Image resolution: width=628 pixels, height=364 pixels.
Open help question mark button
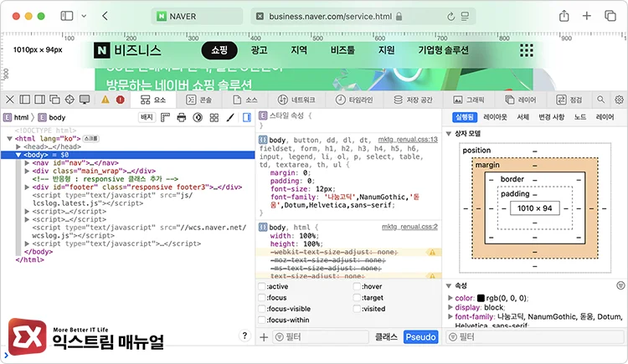tap(245, 336)
